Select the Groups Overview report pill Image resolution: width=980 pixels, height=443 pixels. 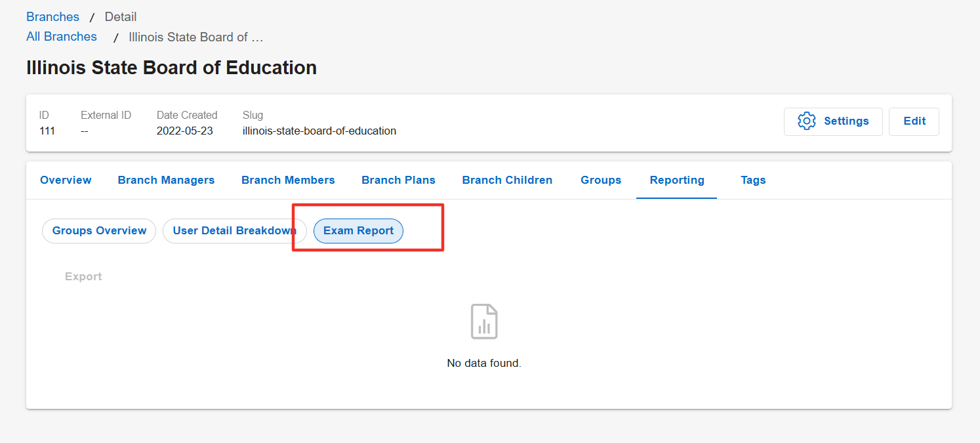(x=99, y=231)
